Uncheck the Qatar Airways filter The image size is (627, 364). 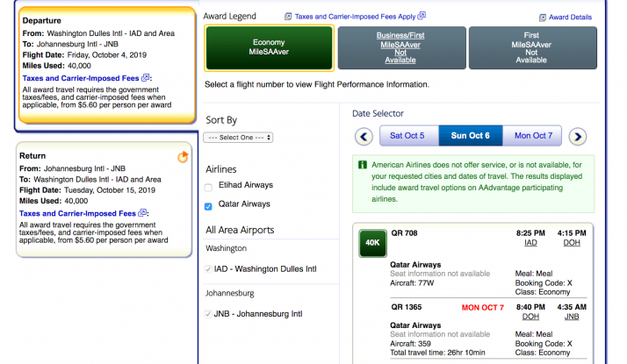(208, 206)
